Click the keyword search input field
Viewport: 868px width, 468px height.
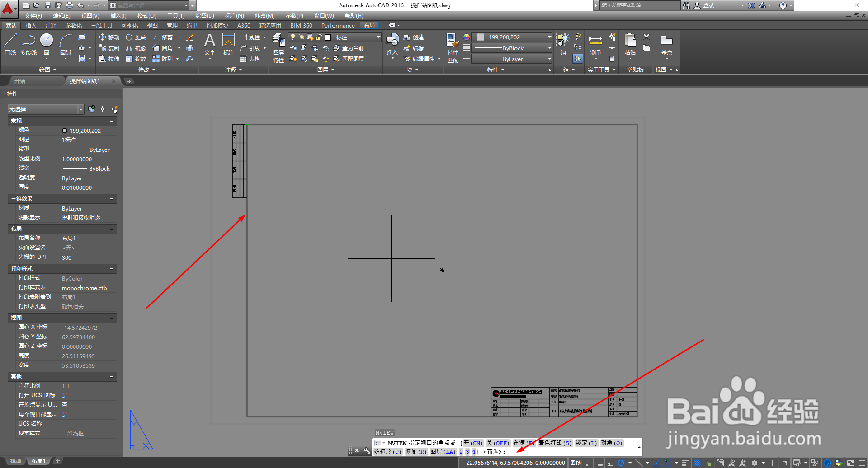pos(639,5)
